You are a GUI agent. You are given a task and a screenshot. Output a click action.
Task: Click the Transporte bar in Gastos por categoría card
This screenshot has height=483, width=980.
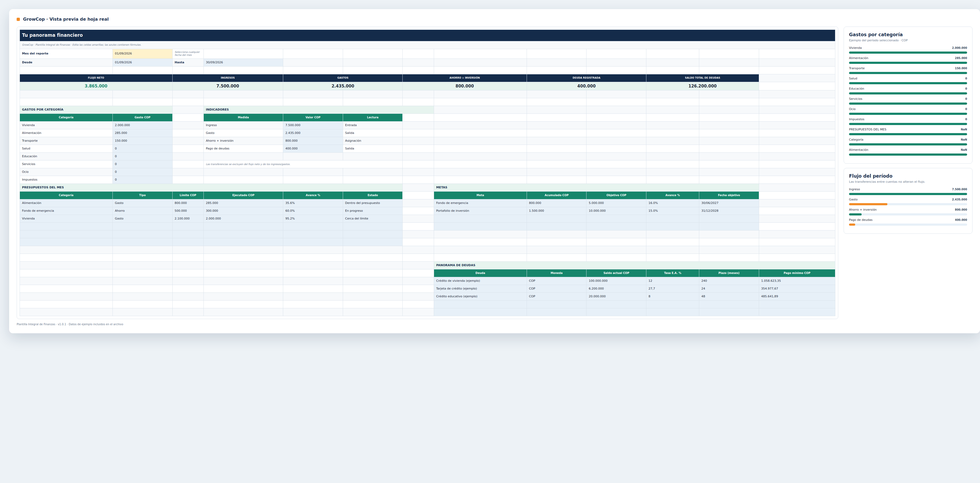tap(908, 73)
